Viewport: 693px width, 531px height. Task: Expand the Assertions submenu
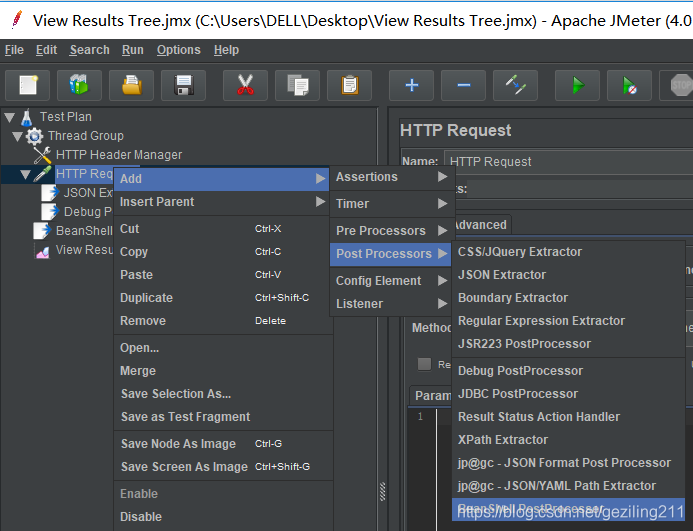tap(391, 177)
